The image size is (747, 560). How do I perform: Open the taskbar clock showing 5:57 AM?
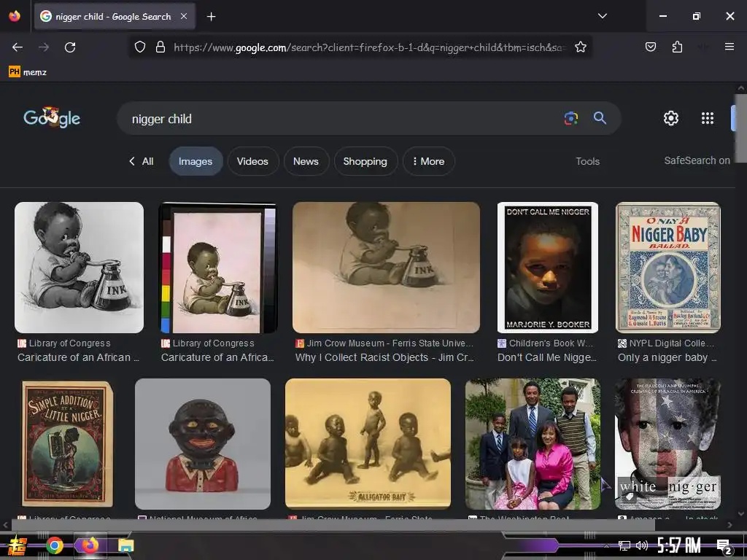678,545
